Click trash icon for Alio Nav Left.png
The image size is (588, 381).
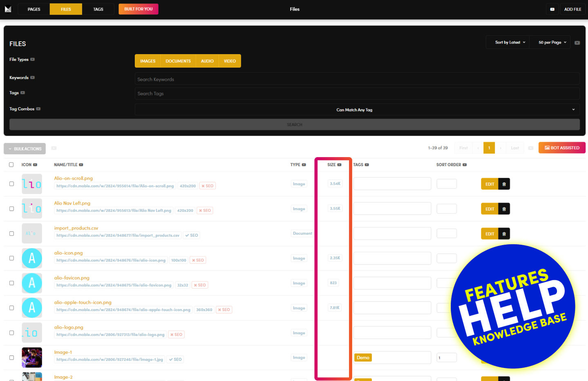504,209
